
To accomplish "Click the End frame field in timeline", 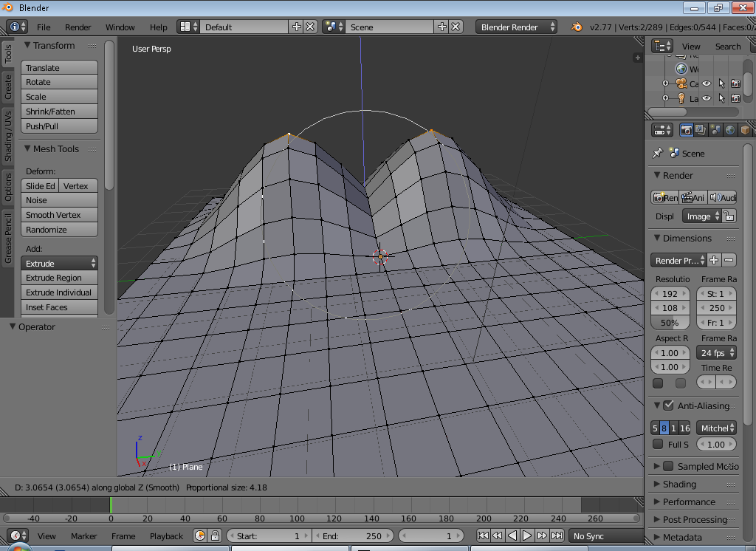I will tap(351, 535).
